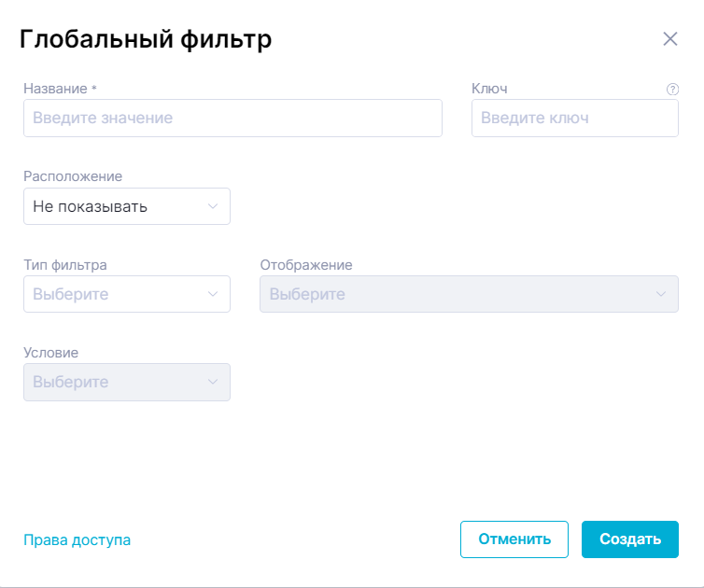The height and width of the screenshot is (588, 704).
Task: Focus the Название input field
Action: 232,119
